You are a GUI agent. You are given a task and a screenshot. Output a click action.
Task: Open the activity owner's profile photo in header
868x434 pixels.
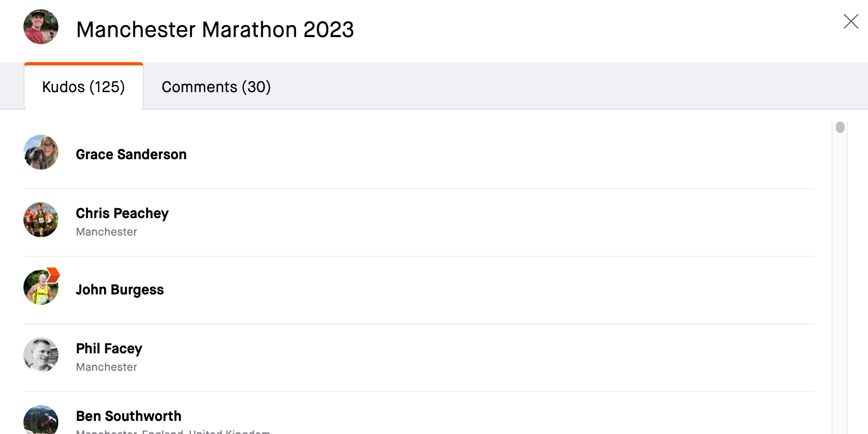[x=41, y=27]
